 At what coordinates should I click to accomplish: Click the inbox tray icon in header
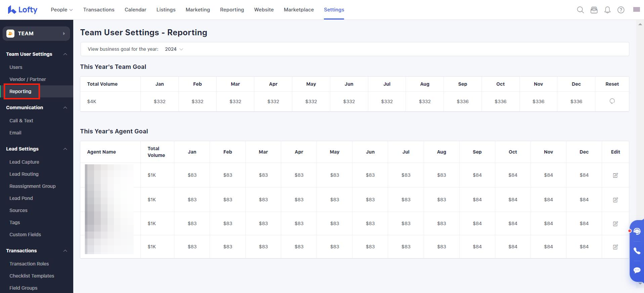[x=594, y=10]
